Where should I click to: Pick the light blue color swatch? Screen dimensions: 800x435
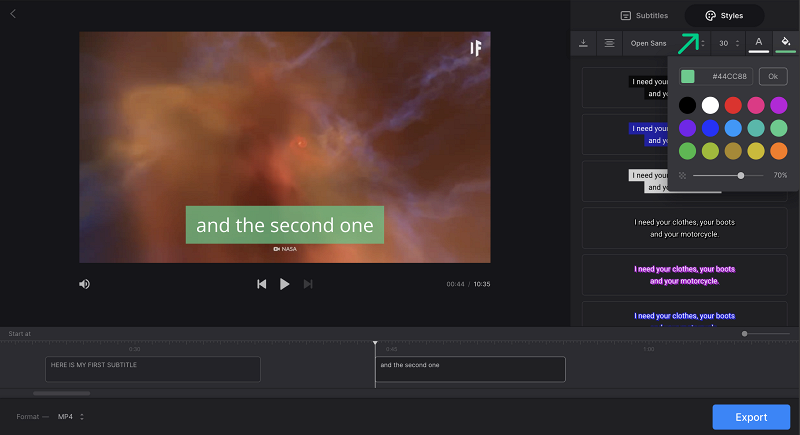tap(733, 129)
